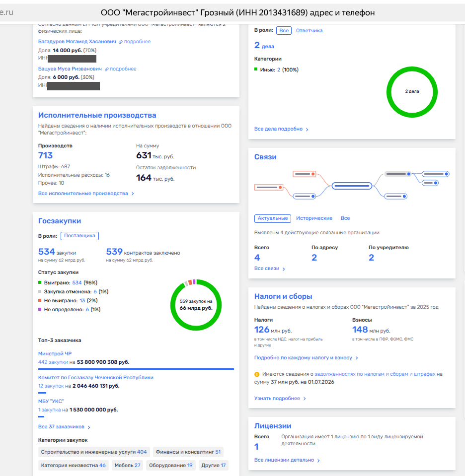Screen dimensions: 465x476
Task: Select Оборудование 19 category tag
Action: tap(170, 466)
